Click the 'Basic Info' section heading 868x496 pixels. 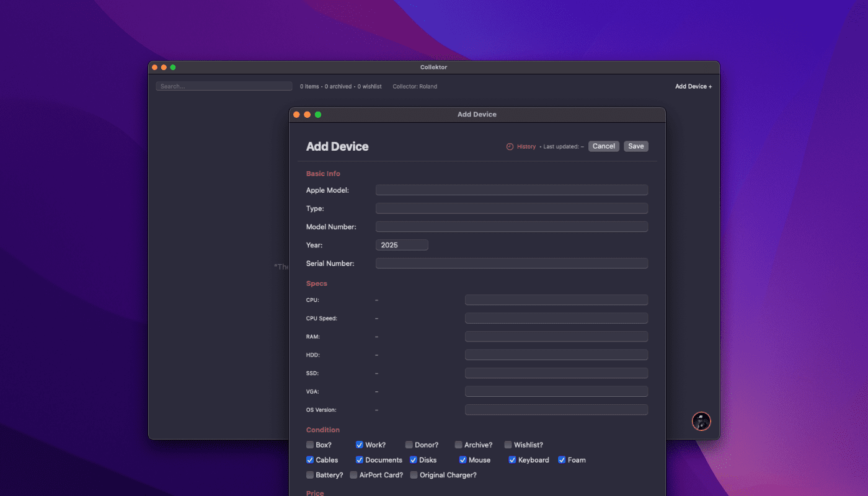(323, 174)
